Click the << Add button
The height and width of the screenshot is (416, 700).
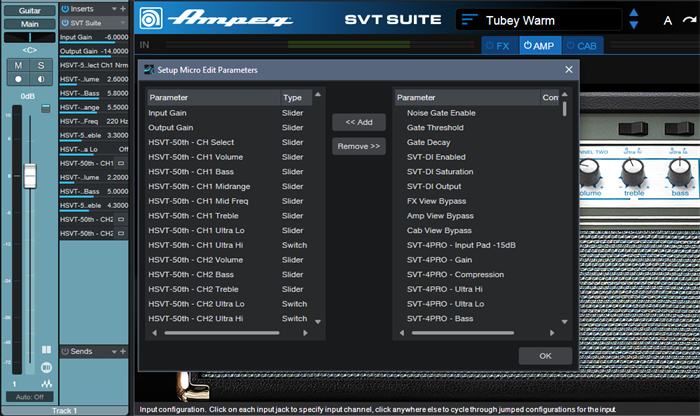tap(359, 122)
